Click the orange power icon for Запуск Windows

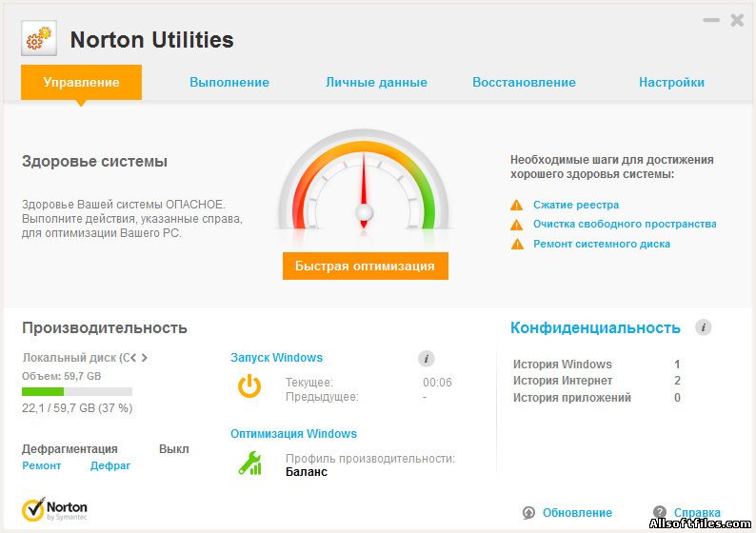pos(249,385)
